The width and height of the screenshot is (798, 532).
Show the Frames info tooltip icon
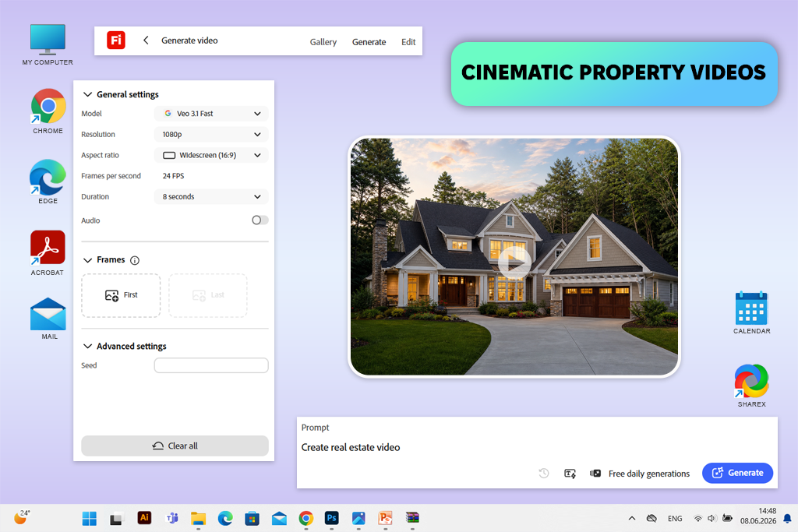[x=135, y=260]
